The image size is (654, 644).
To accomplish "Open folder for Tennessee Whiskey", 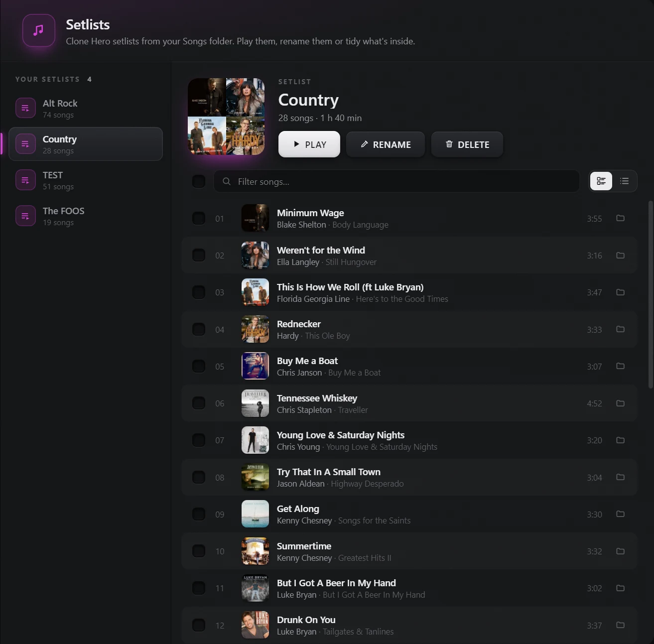I will (x=620, y=403).
